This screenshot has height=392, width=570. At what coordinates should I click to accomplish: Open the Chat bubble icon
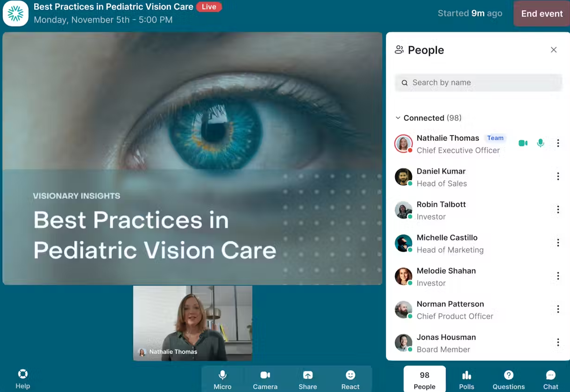550,379
